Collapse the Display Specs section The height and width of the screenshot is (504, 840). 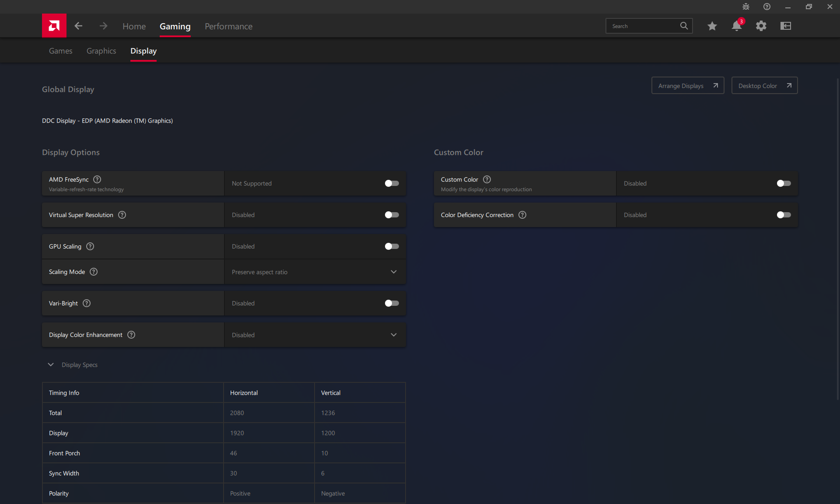pyautogui.click(x=51, y=364)
